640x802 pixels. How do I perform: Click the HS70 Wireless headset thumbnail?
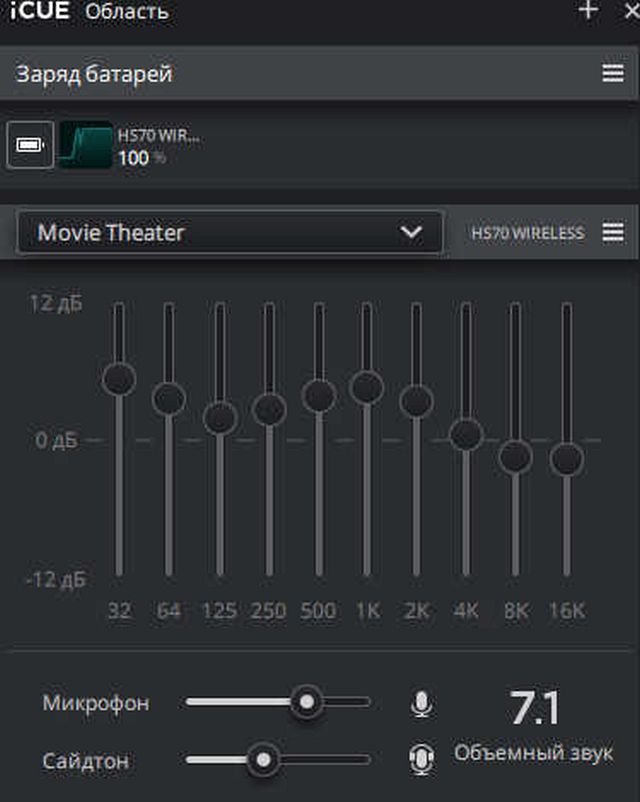coord(85,146)
